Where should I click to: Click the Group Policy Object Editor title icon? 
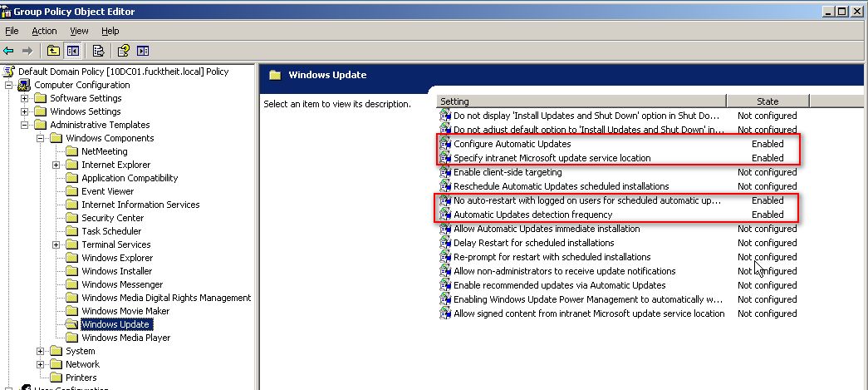pos(6,11)
